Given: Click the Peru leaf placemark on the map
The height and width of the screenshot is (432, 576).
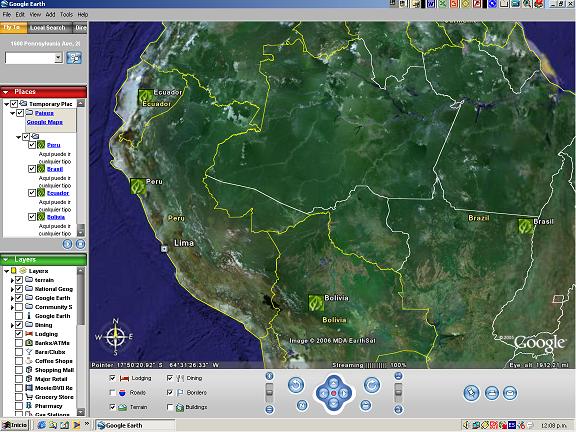Looking at the screenshot, I should point(138,186).
